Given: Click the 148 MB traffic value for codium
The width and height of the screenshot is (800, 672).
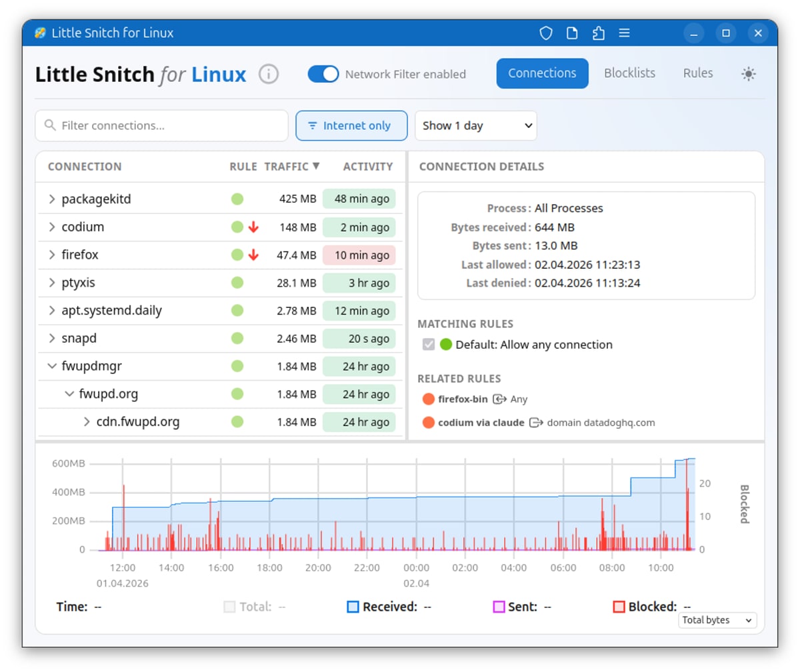Looking at the screenshot, I should [x=298, y=227].
